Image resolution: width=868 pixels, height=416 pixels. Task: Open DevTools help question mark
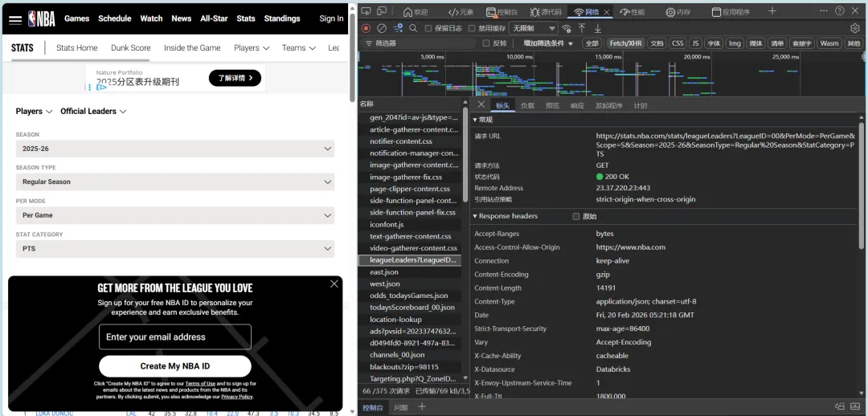pos(840,11)
